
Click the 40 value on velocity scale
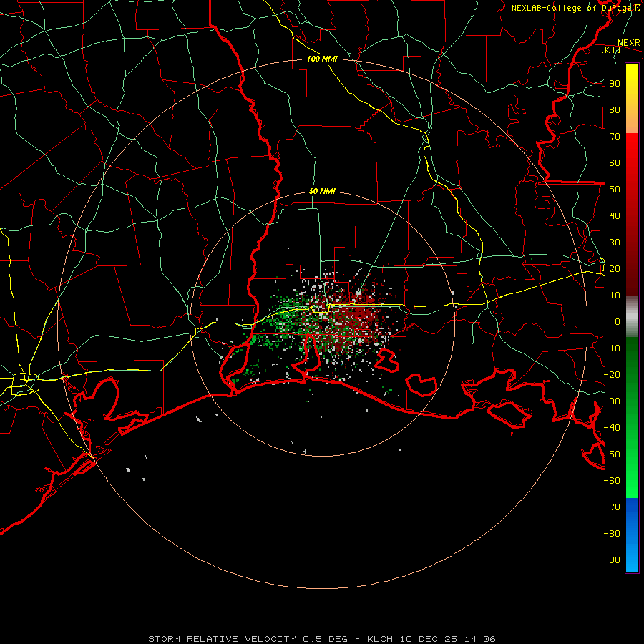coord(615,215)
